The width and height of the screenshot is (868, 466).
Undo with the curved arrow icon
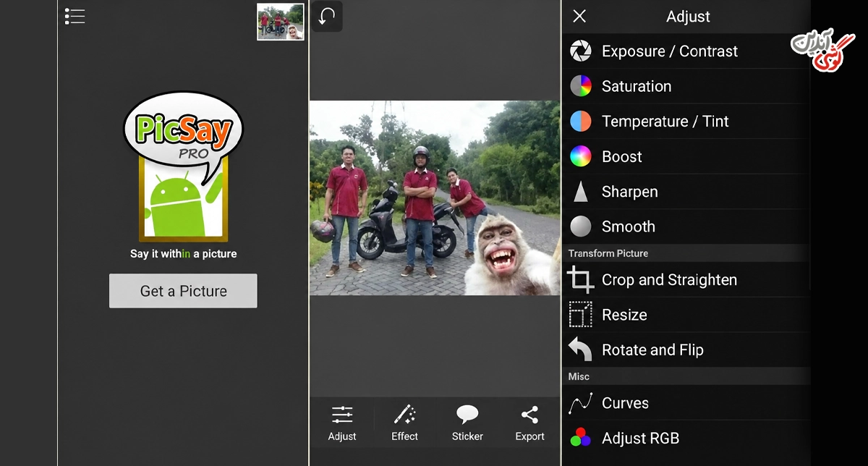[327, 17]
